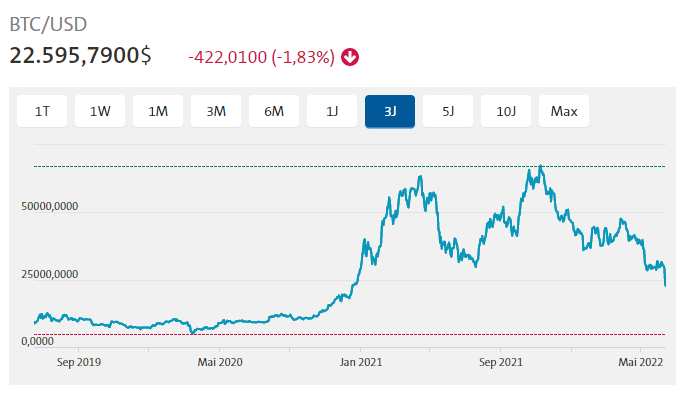The image size is (683, 393).
Task: Click the Mai 2022 date label
Action: (641, 362)
